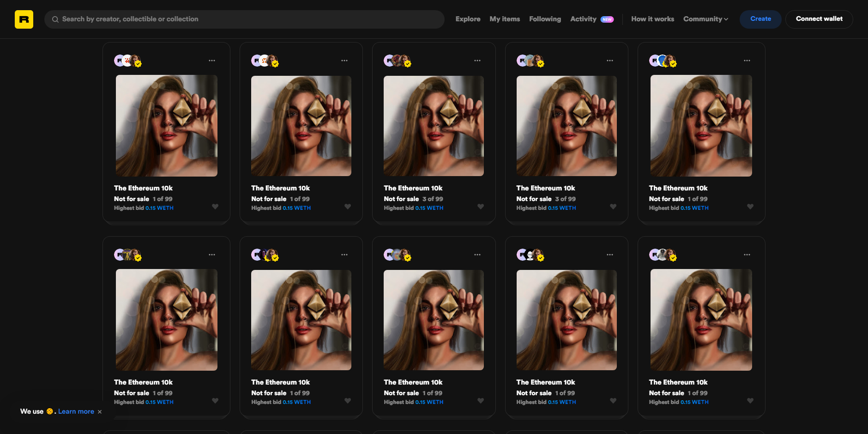Favorite the bottom row's third card

(481, 401)
